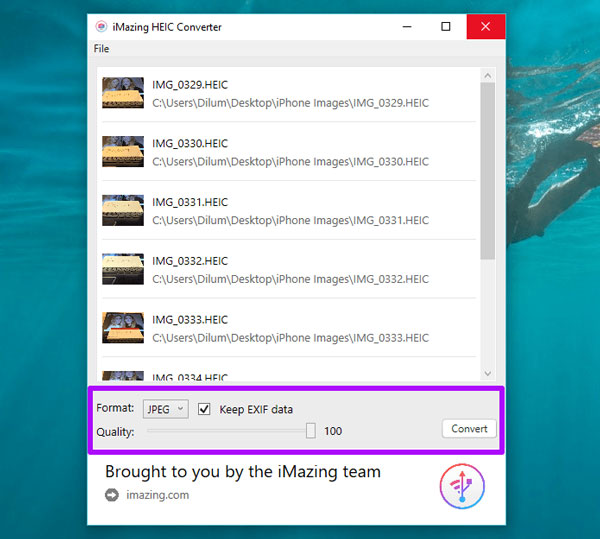Click the Quality label
Image resolution: width=600 pixels, height=539 pixels.
click(x=115, y=432)
